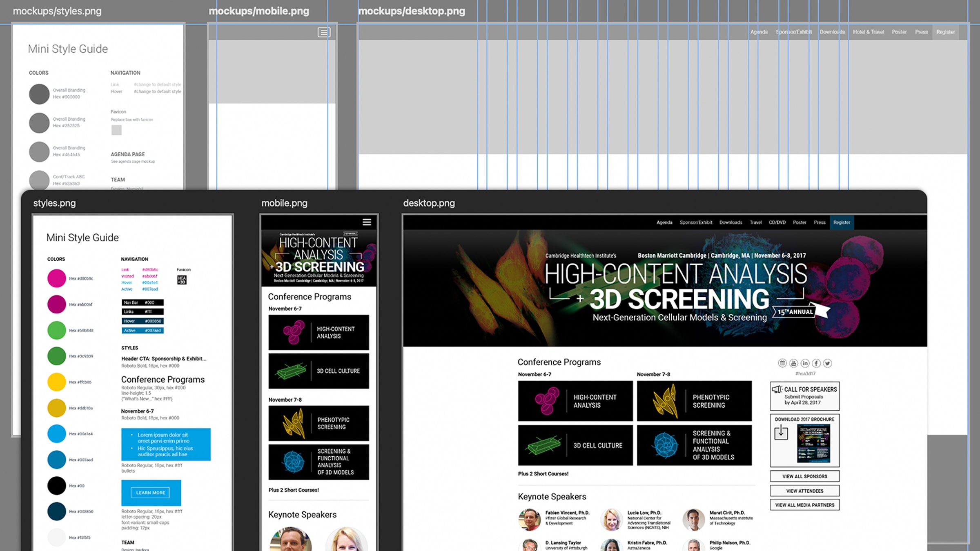
Task: Select Sponsor/Exhibit in desktop.png navigation
Action: (x=696, y=222)
